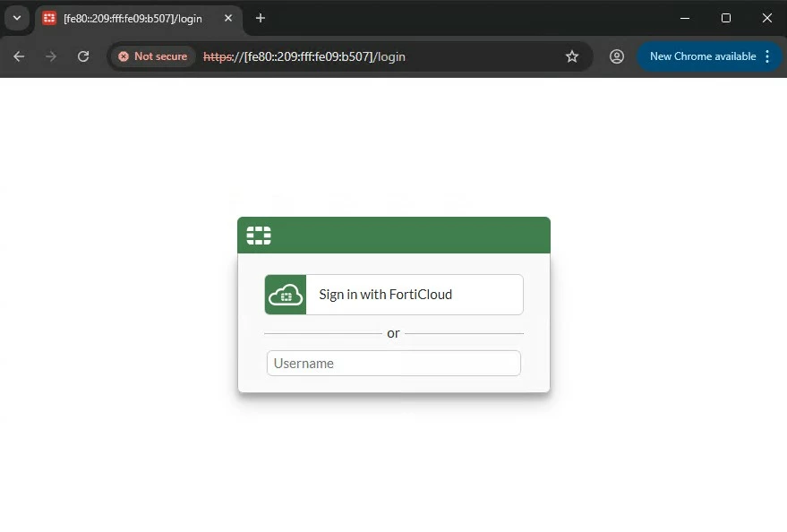Open the Chrome three-dot menu
Screen dimensions: 787x532
(767, 56)
